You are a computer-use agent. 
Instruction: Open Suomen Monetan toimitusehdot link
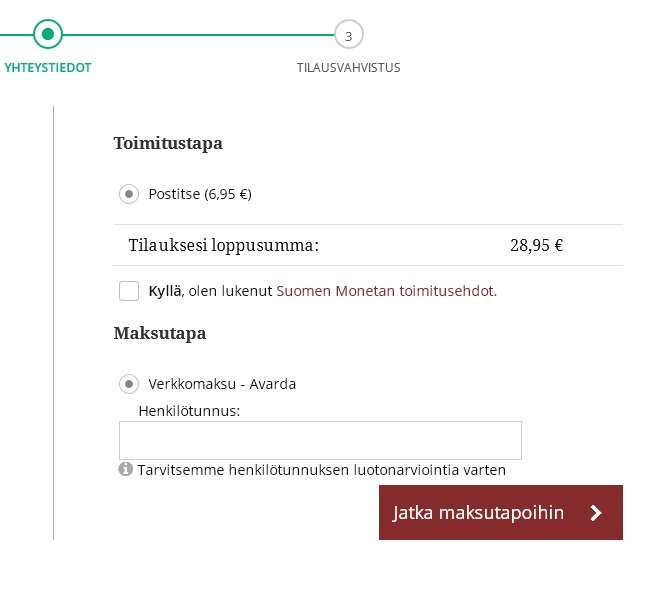[386, 291]
